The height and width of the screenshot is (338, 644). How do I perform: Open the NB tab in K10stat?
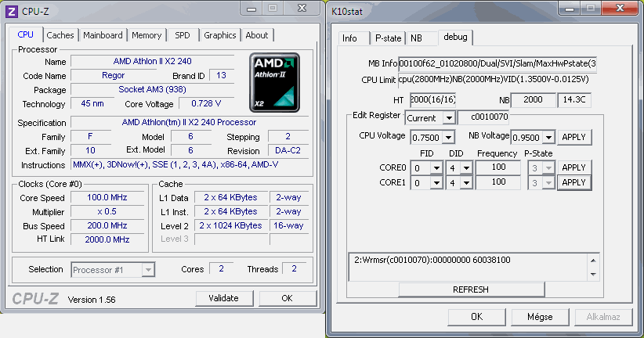click(x=416, y=38)
